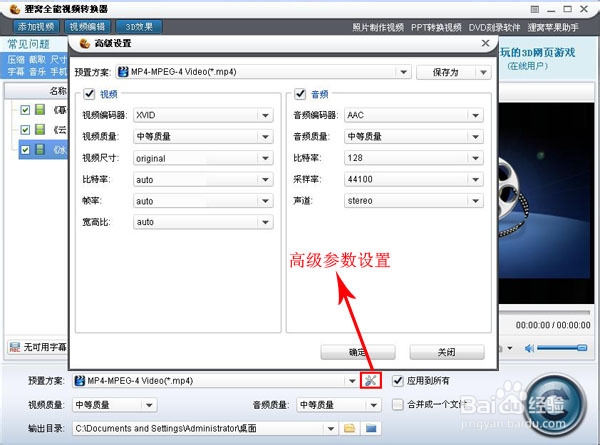Uncheck the 视频 section checkbox
The image size is (600, 445).
(89, 94)
